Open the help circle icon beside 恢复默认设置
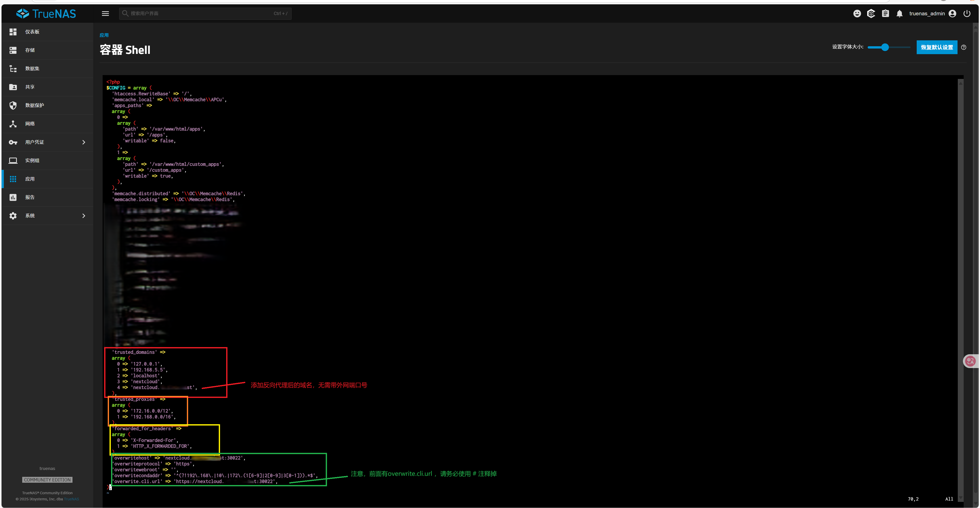Image resolution: width=980 pixels, height=508 pixels. click(964, 47)
